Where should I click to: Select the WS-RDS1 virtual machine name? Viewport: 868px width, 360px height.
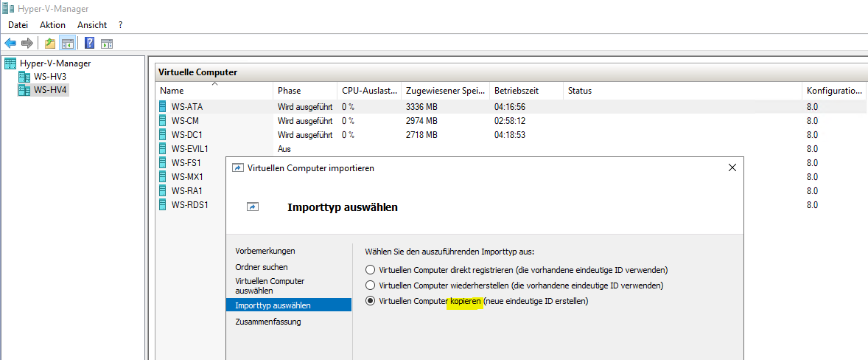pyautogui.click(x=190, y=204)
